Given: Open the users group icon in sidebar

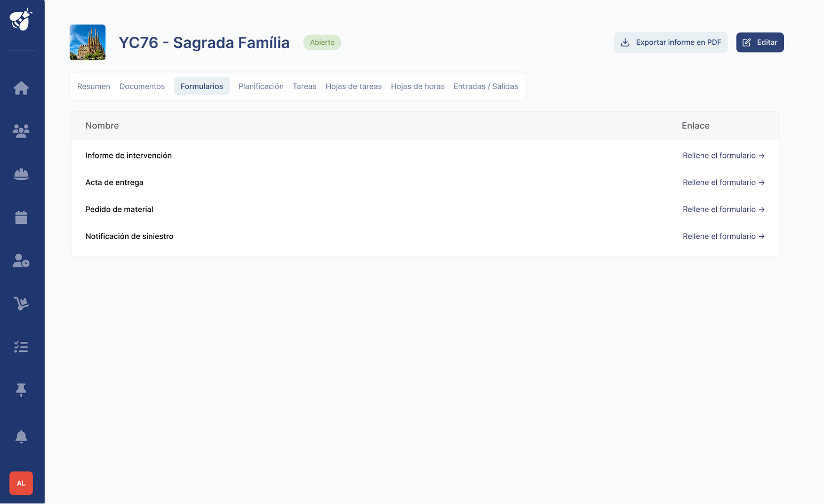Looking at the screenshot, I should pos(21,131).
